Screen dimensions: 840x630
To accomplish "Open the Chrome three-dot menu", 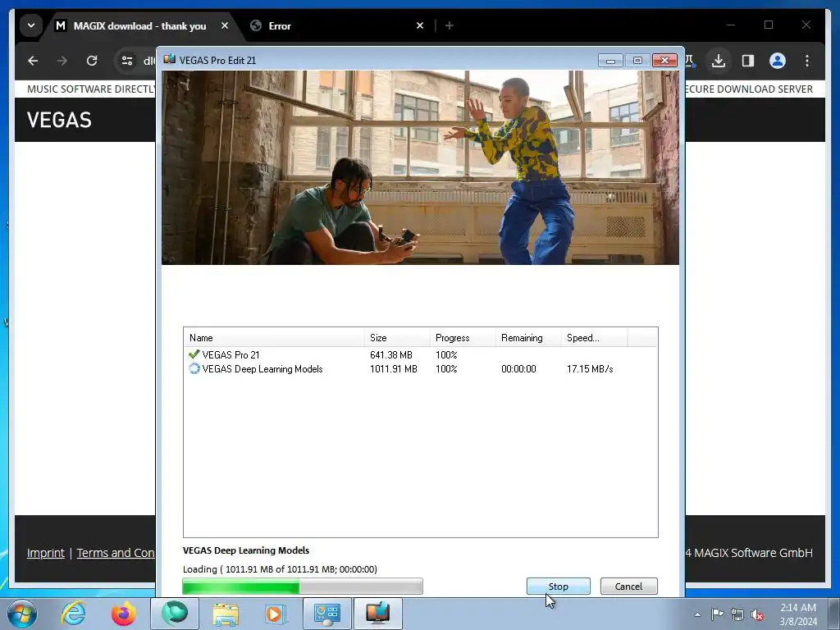I will click(x=807, y=61).
